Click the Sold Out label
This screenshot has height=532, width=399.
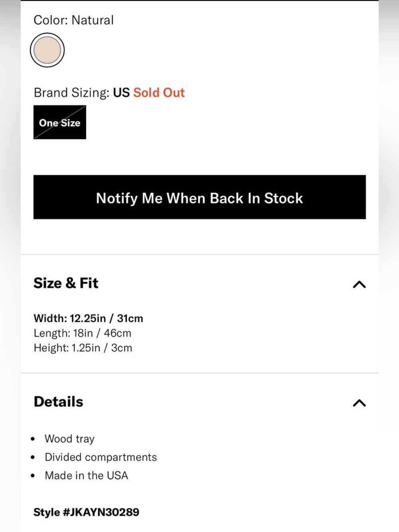tap(159, 93)
